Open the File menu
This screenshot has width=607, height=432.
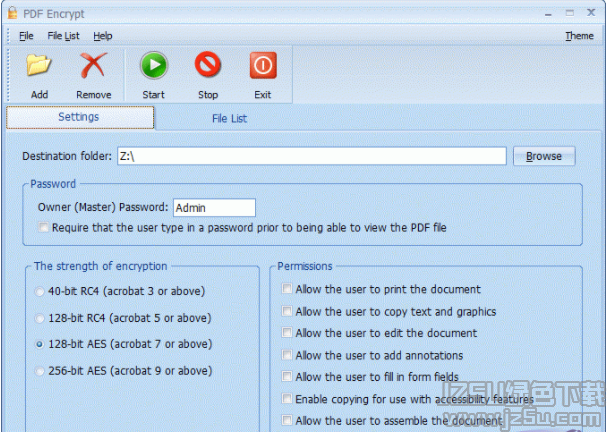pos(26,36)
